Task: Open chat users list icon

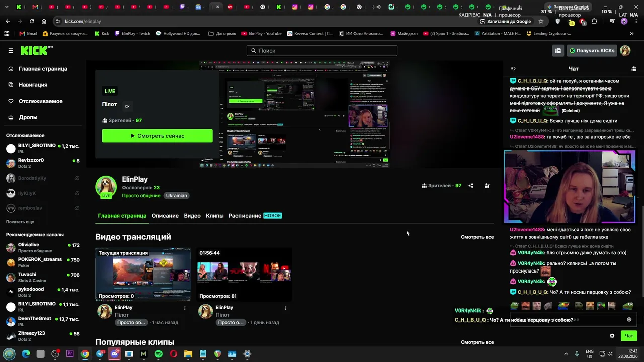Action: pyautogui.click(x=634, y=69)
